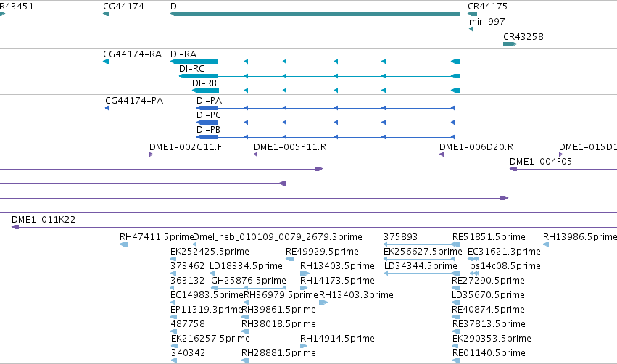The height and width of the screenshot is (364, 617).
Task: Select the 363132 feature label
Action: 187,281
